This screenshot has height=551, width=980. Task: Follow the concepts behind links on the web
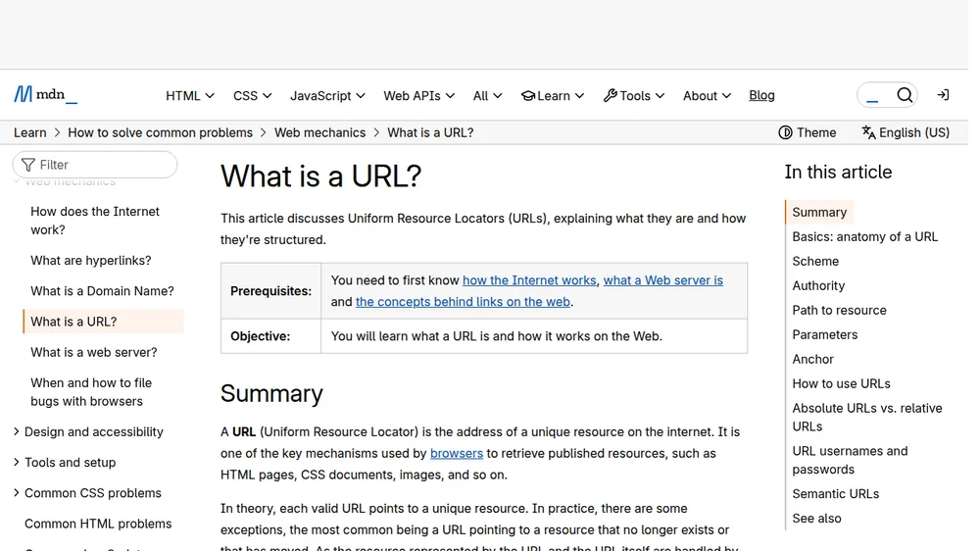coord(463,301)
